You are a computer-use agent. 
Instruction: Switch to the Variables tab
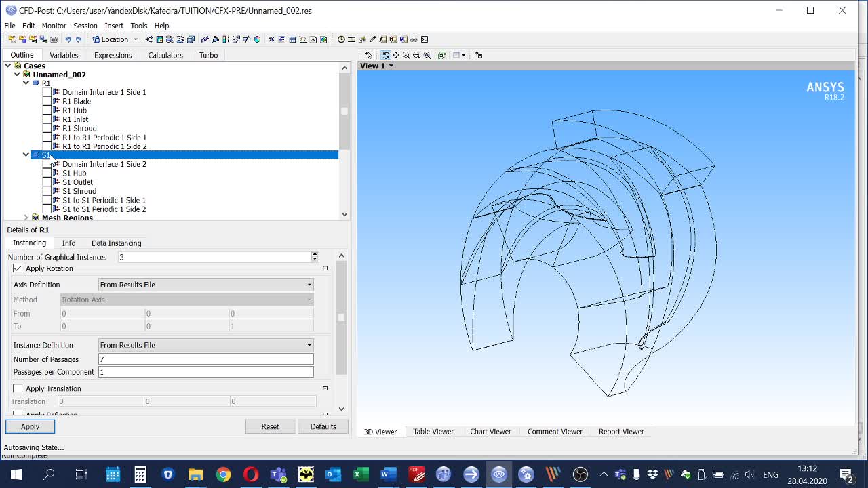64,55
